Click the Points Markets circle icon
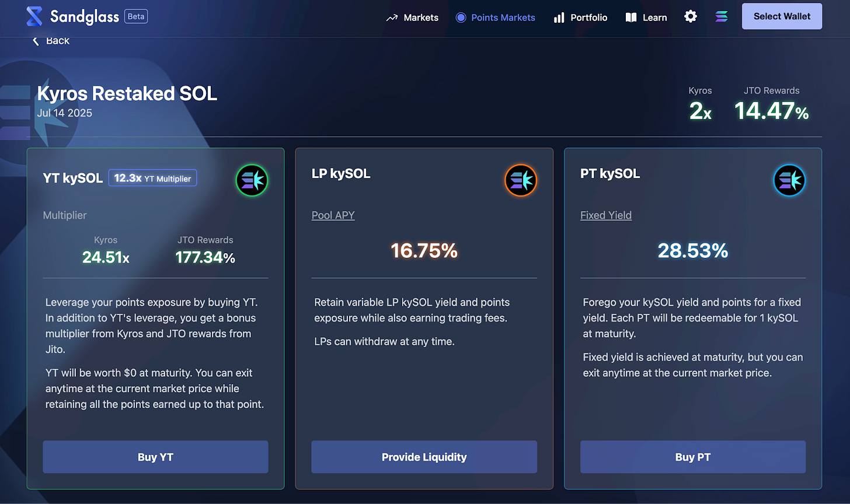The image size is (850, 504). (x=461, y=17)
